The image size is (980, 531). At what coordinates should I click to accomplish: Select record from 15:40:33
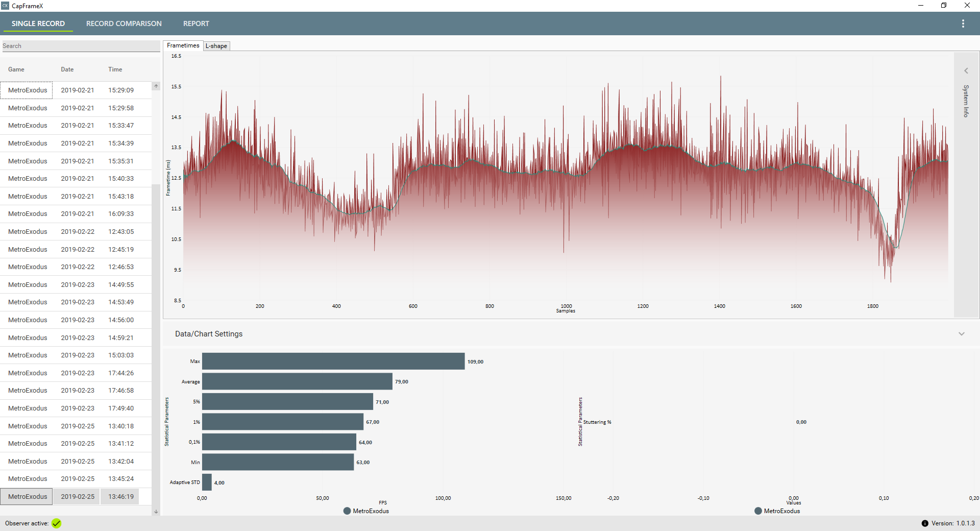[x=76, y=179]
